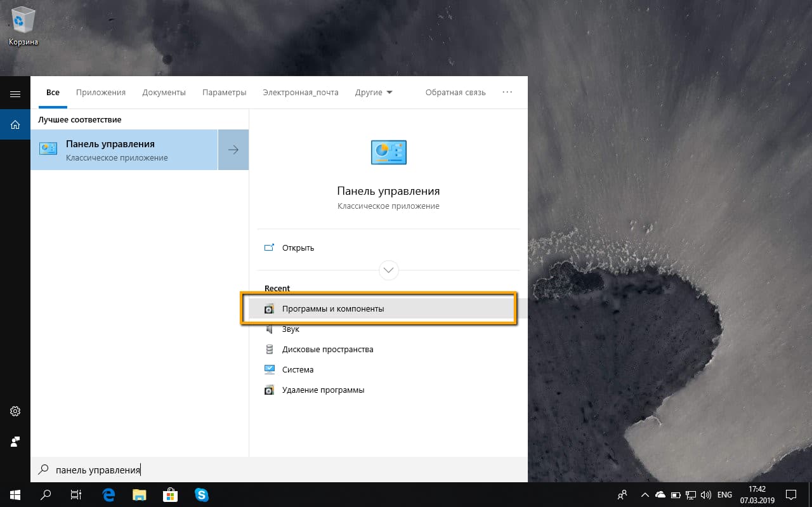Switch to the Все tab
The width and height of the screenshot is (812, 507).
53,92
